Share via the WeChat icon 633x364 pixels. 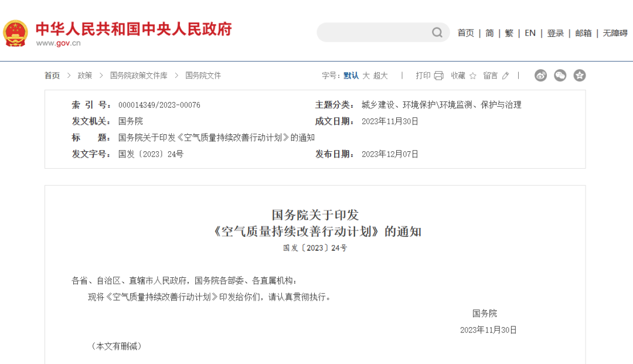(560, 76)
